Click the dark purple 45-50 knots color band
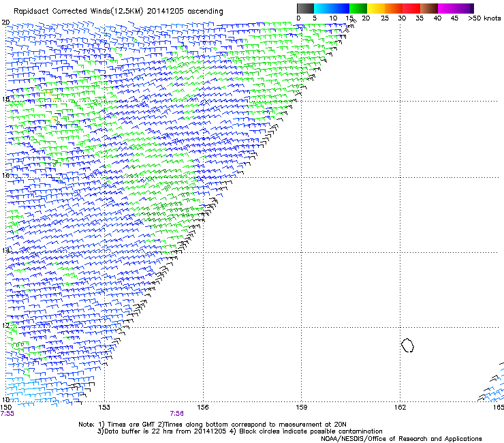This screenshot has width=504, height=443. 464,8
